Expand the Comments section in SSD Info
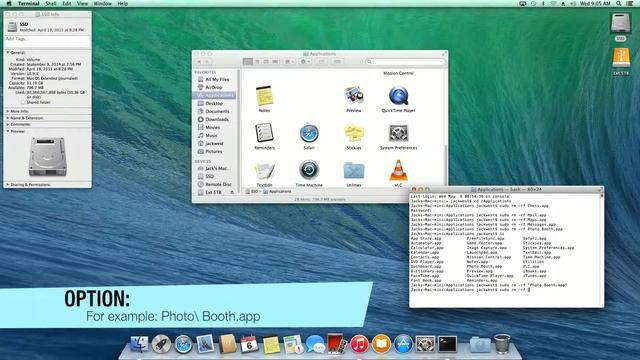Viewport: 640px width, 360px height. coord(8,124)
